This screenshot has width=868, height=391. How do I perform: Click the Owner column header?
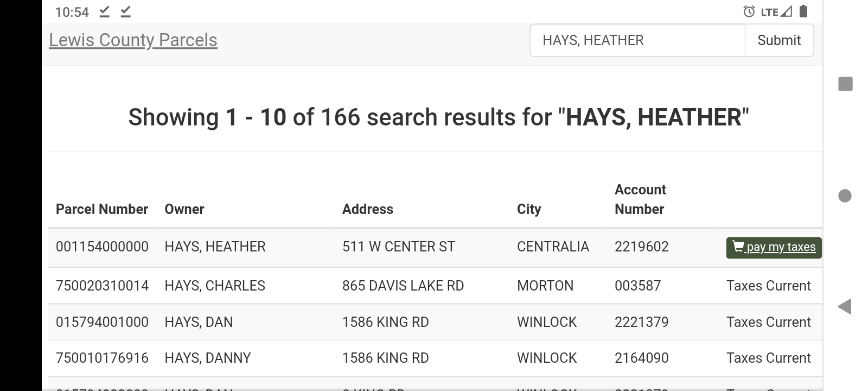(x=184, y=210)
